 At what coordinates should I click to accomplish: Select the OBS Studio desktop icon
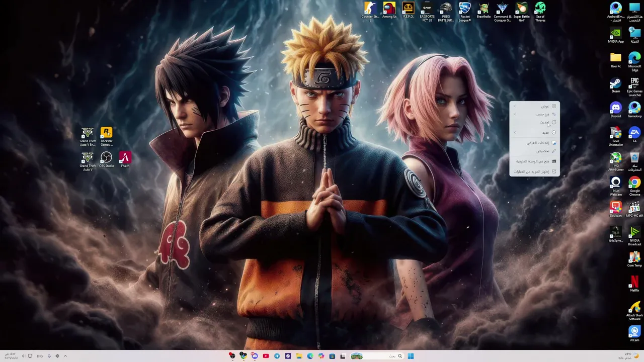click(x=106, y=160)
